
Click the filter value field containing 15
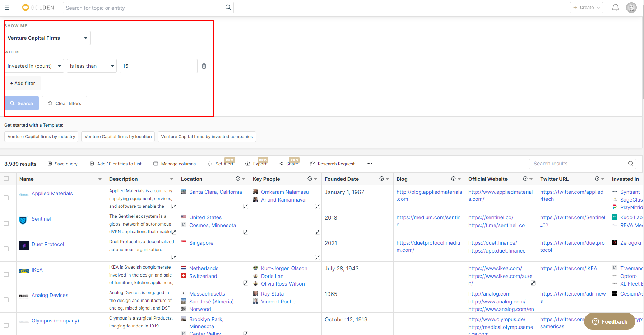[158, 66]
